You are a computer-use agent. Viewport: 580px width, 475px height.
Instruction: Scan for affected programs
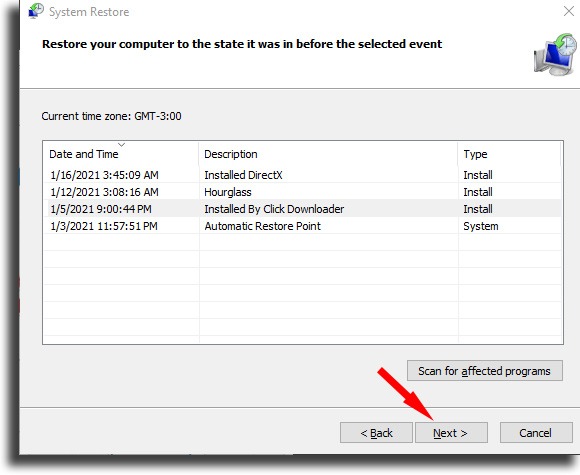pyautogui.click(x=485, y=371)
